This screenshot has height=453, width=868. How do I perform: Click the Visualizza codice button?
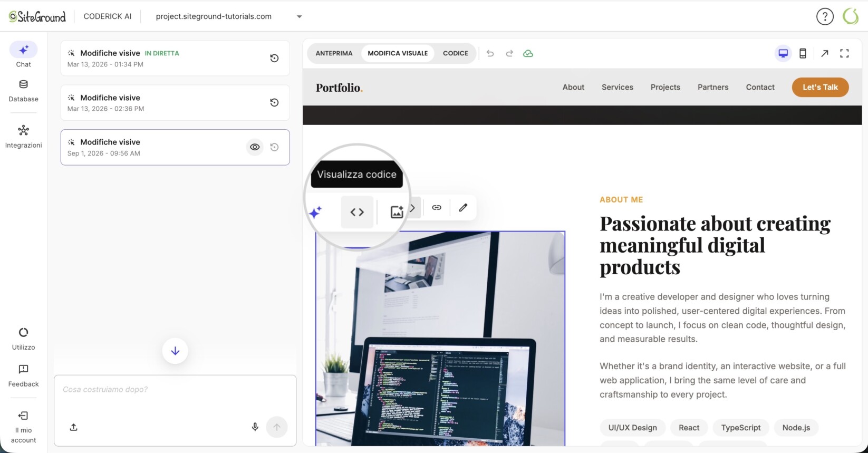coord(357,212)
